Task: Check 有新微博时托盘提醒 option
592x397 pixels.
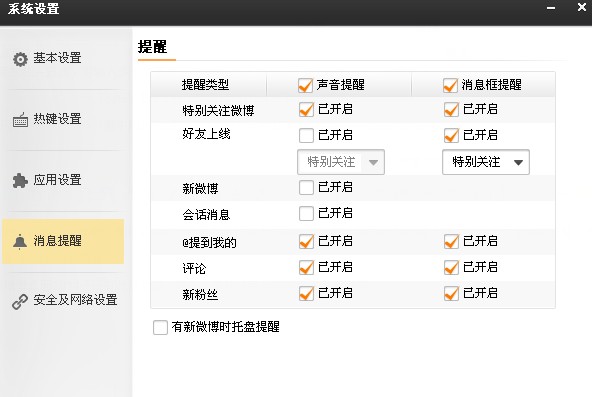Action: tap(160, 327)
